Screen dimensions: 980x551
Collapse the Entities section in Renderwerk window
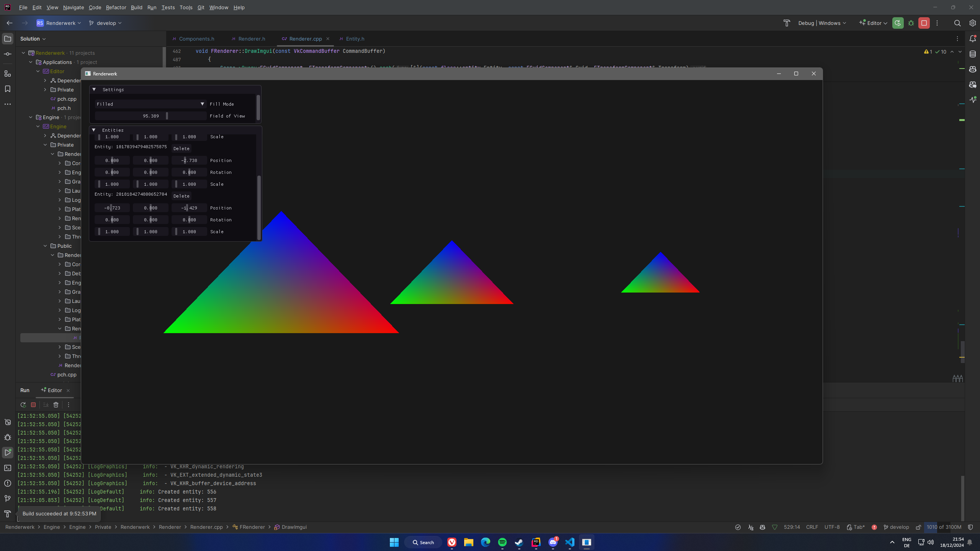tap(94, 130)
